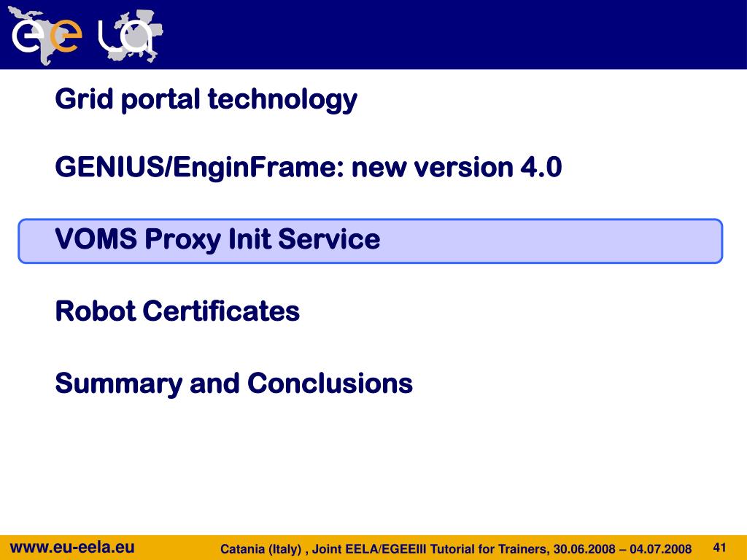Screen dimensions: 747x560
Task: Select the 'Grid portal technology' heading
Action: tap(206, 99)
